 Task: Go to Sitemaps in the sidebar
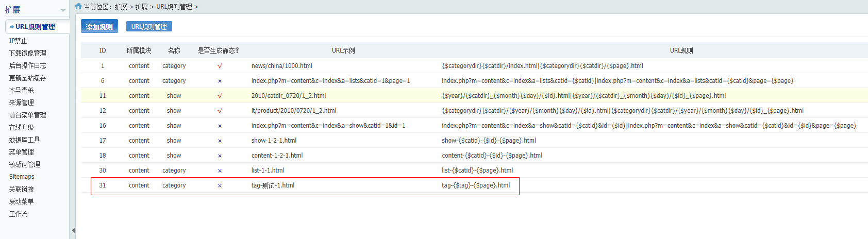pyautogui.click(x=22, y=177)
